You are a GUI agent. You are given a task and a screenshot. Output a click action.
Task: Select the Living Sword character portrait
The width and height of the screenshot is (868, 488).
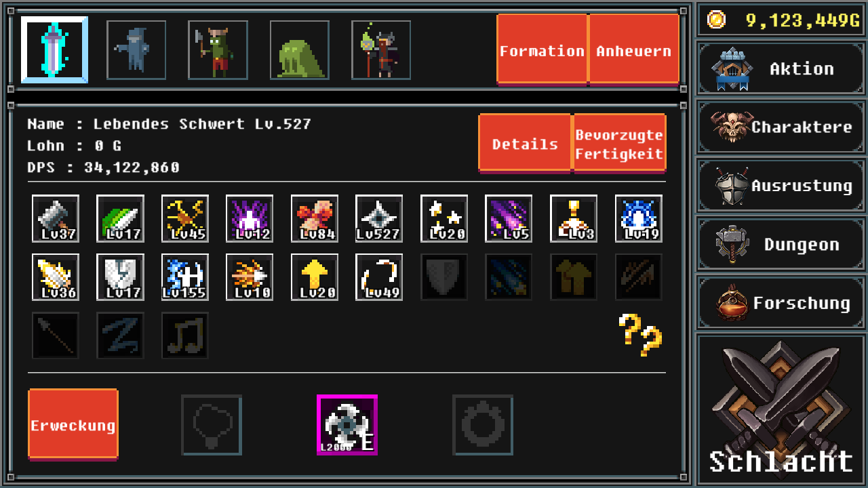tap(54, 49)
